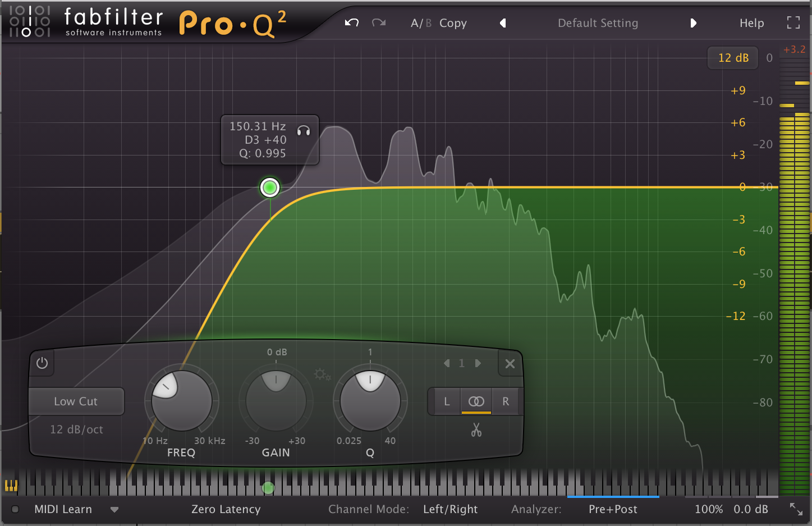
Task: Click the 100% output scale value
Action: (x=709, y=509)
